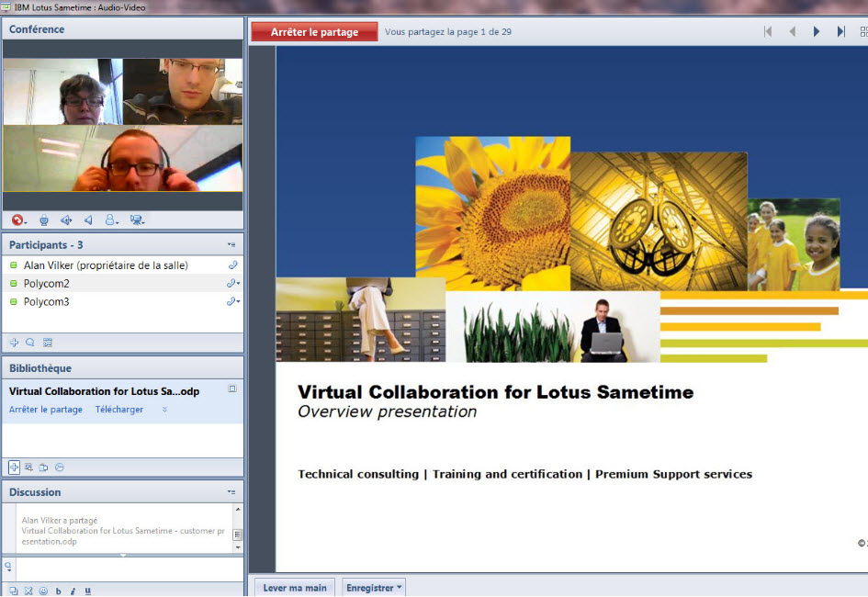Click the invite participant plus icon
This screenshot has height=597, width=868.
(x=15, y=343)
